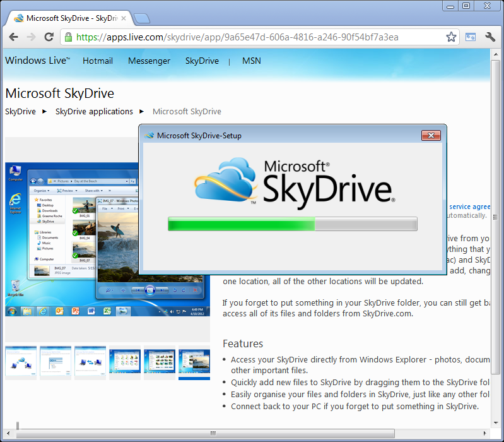Click the Computer desktop icon in preview

[x=15, y=173]
